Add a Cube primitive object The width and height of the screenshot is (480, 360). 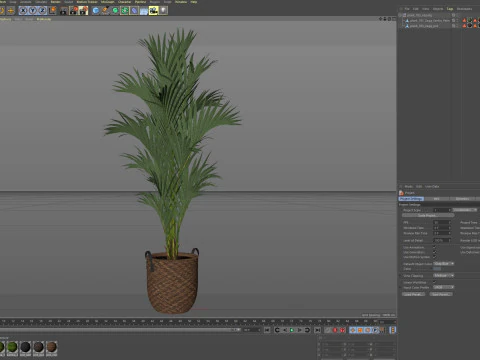coord(96,11)
